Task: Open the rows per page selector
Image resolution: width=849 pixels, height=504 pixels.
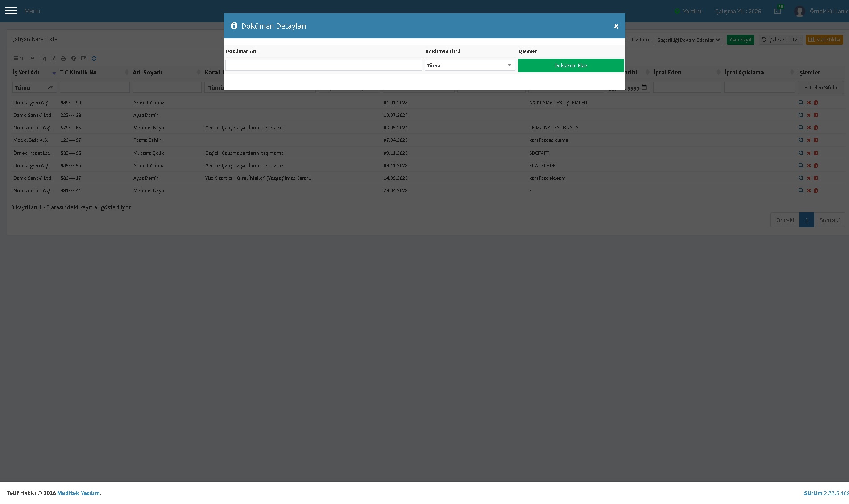Action: 19,58
